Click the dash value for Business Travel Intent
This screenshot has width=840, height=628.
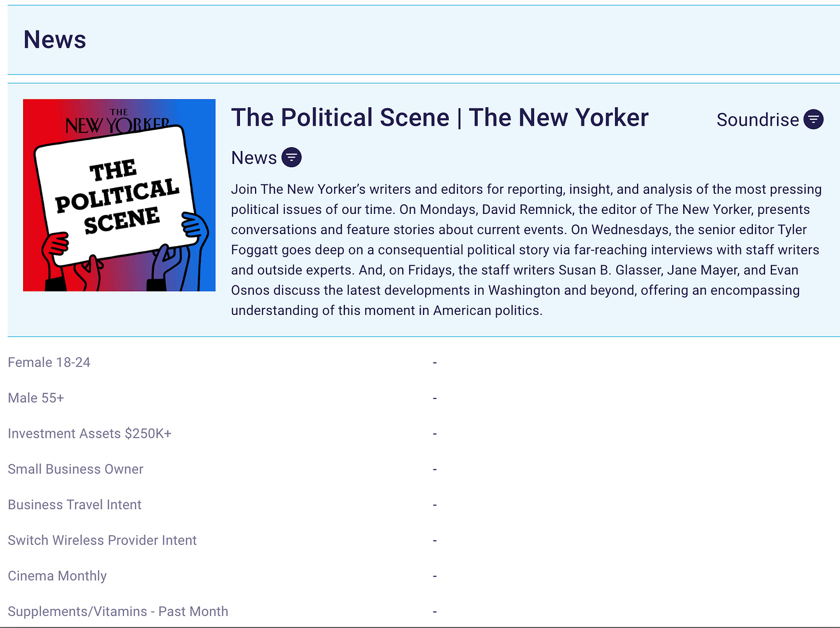tap(435, 505)
